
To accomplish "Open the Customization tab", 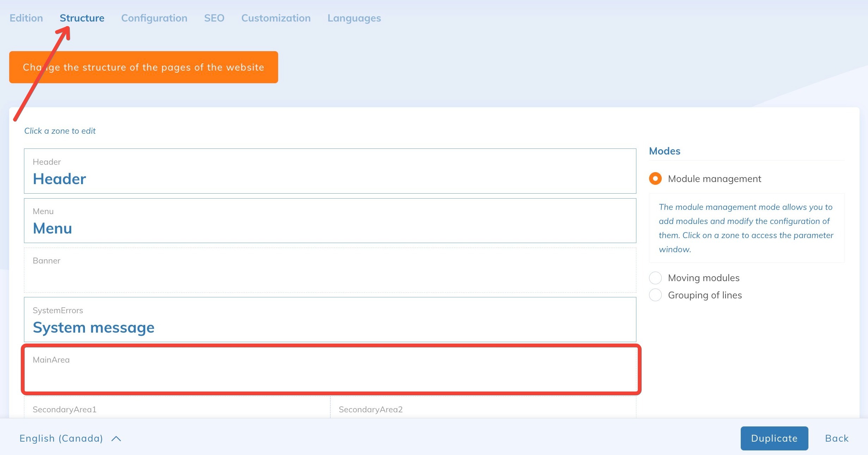I will point(276,18).
